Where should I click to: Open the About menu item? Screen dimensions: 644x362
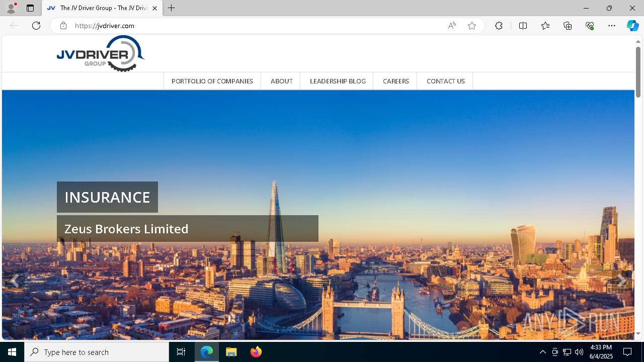[x=281, y=81]
